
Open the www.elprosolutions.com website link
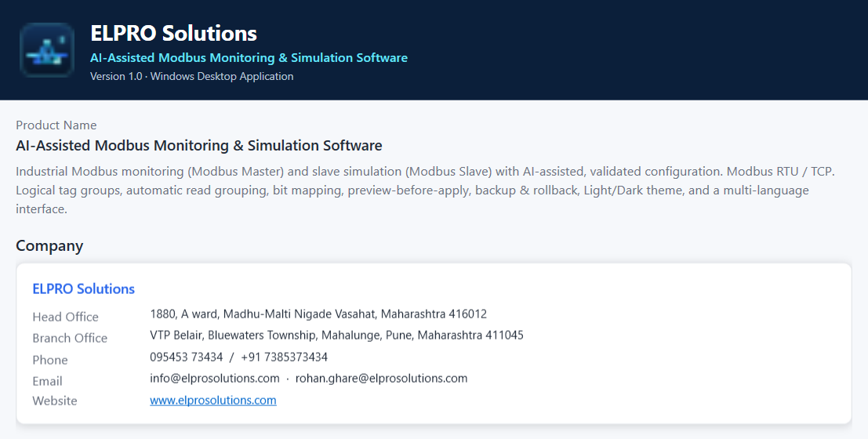[x=213, y=401]
